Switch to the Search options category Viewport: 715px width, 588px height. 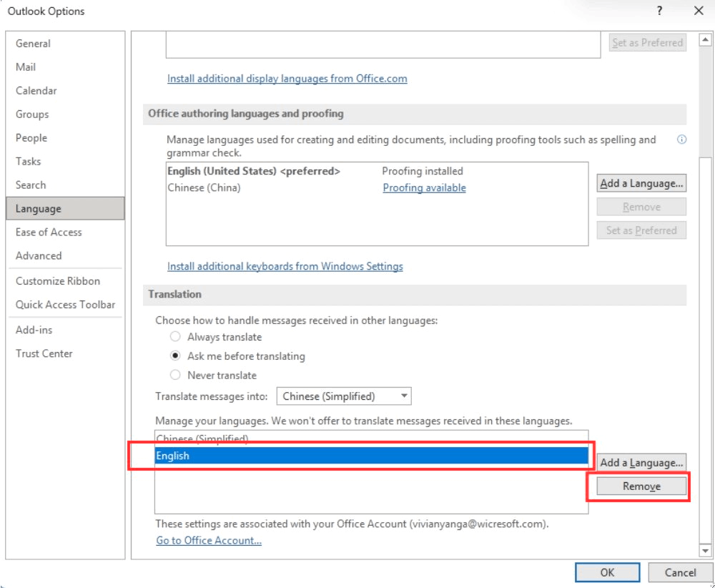pyautogui.click(x=65, y=185)
